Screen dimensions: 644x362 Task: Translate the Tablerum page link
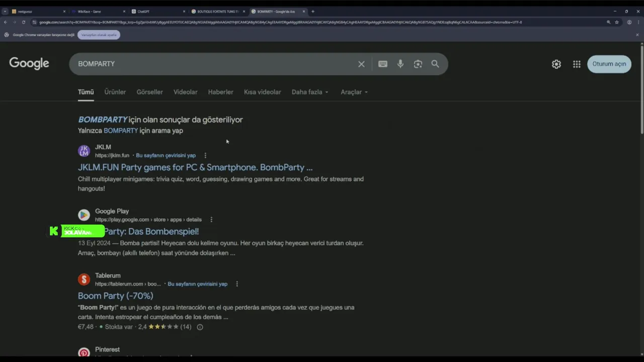pyautogui.click(x=197, y=284)
